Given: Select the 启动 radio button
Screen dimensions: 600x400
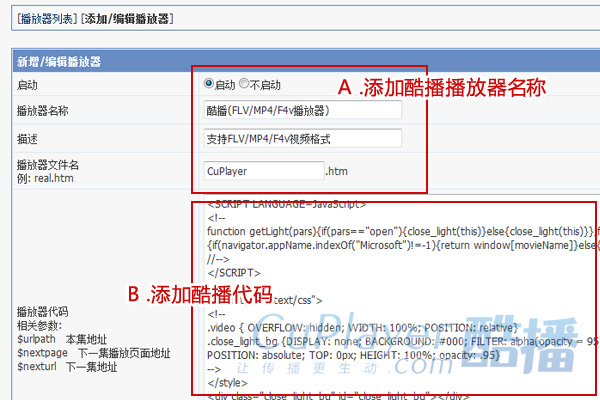Looking at the screenshot, I should coord(209,83).
